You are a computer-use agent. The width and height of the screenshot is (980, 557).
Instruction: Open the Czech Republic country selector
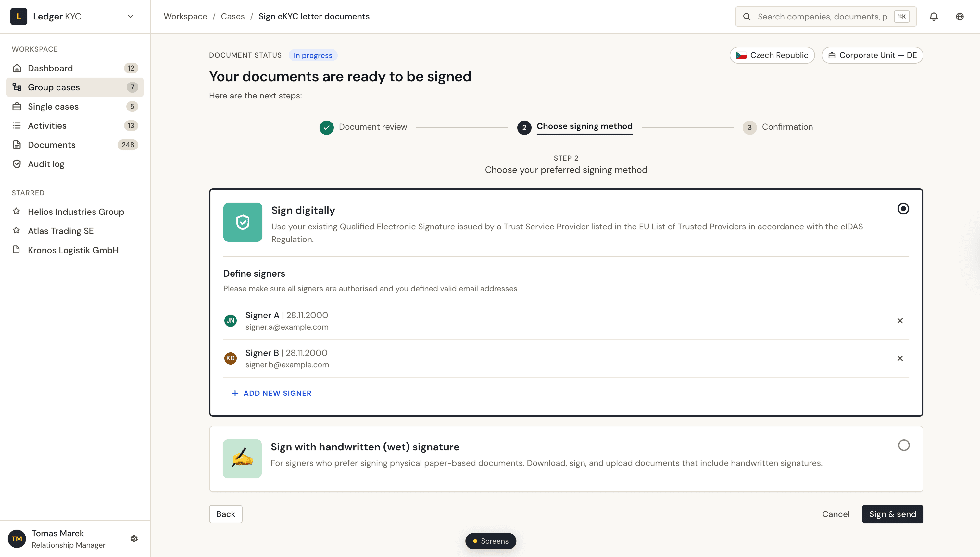[772, 55]
